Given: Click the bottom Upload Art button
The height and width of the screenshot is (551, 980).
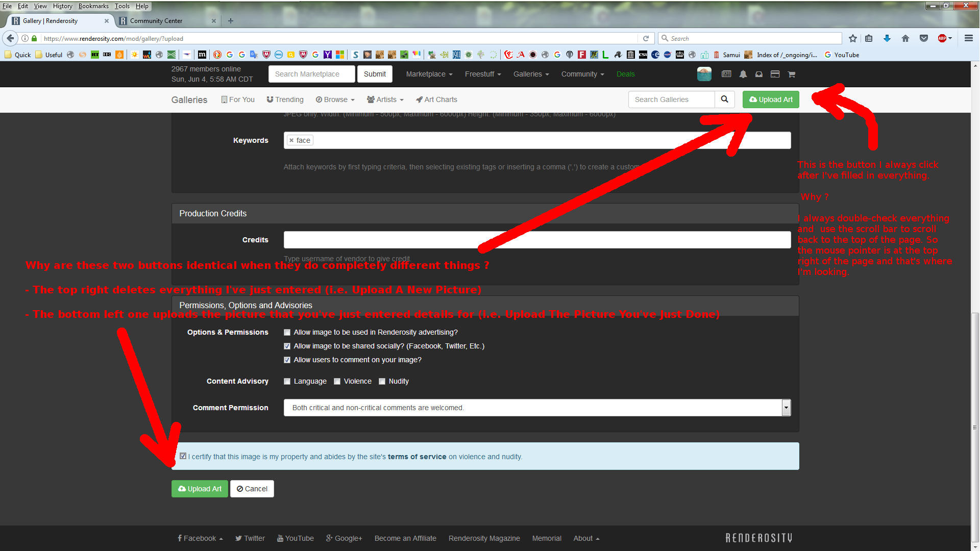Looking at the screenshot, I should click(200, 489).
